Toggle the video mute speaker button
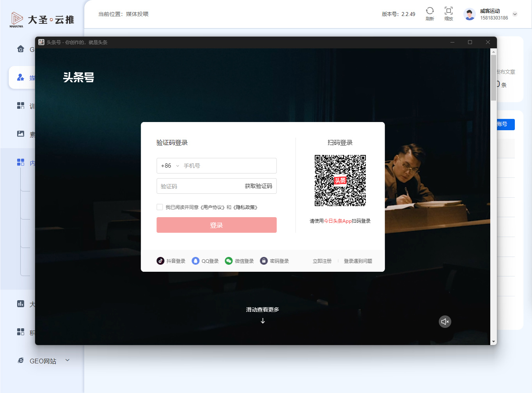The image size is (532, 393). (445, 322)
